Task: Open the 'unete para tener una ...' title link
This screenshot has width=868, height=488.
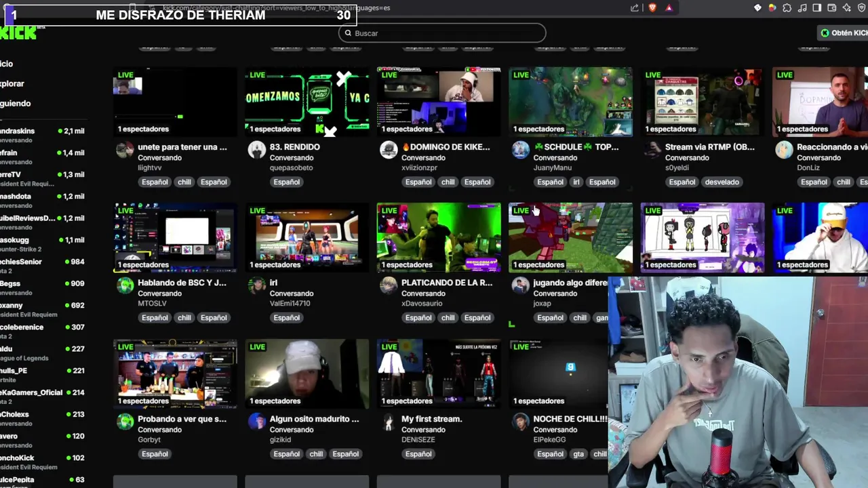Action: pos(182,146)
